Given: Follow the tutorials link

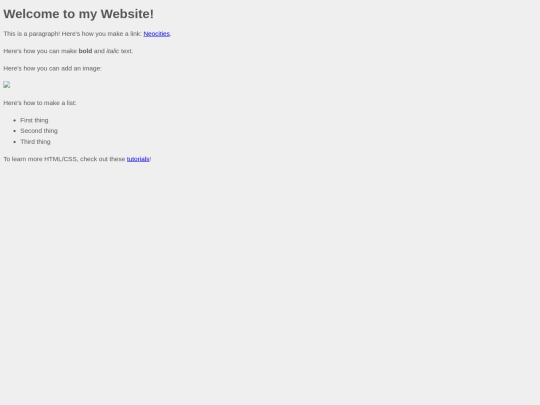Looking at the screenshot, I should [138, 159].
